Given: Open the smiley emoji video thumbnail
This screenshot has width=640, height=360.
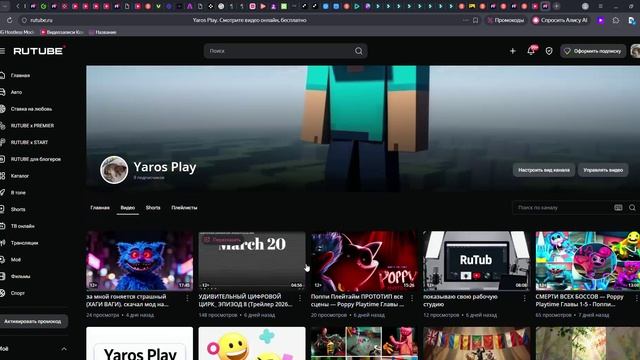Looking at the screenshot, I should tap(252, 343).
